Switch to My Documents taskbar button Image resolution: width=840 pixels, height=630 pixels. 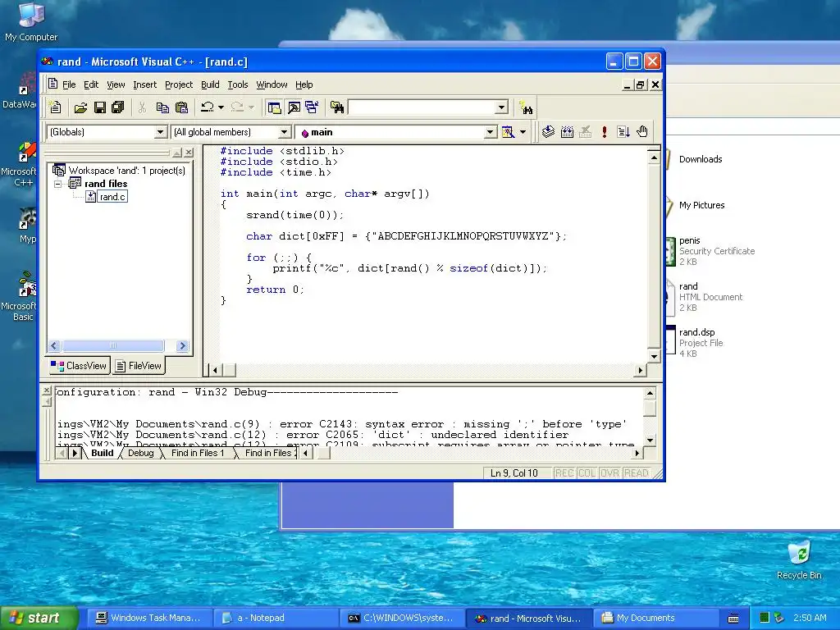coord(655,619)
